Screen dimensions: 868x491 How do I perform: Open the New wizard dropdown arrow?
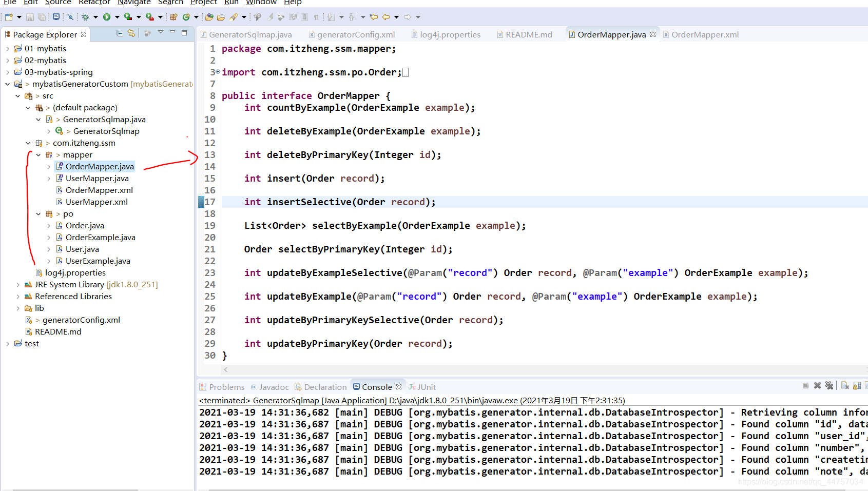coord(19,17)
